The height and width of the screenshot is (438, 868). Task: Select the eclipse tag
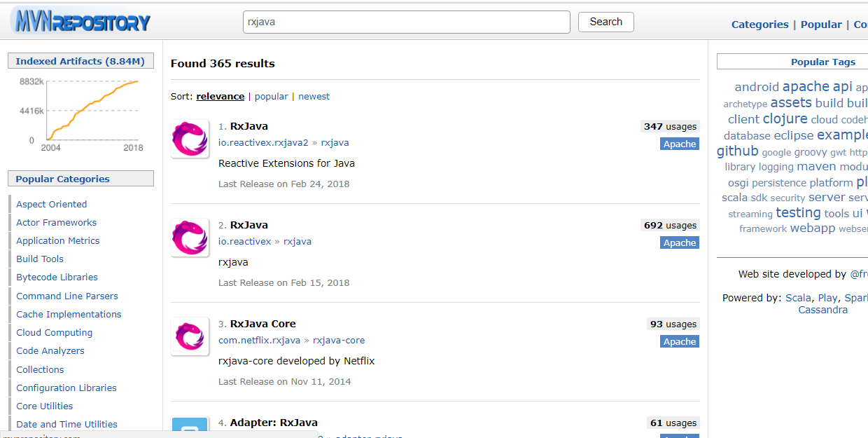794,135
